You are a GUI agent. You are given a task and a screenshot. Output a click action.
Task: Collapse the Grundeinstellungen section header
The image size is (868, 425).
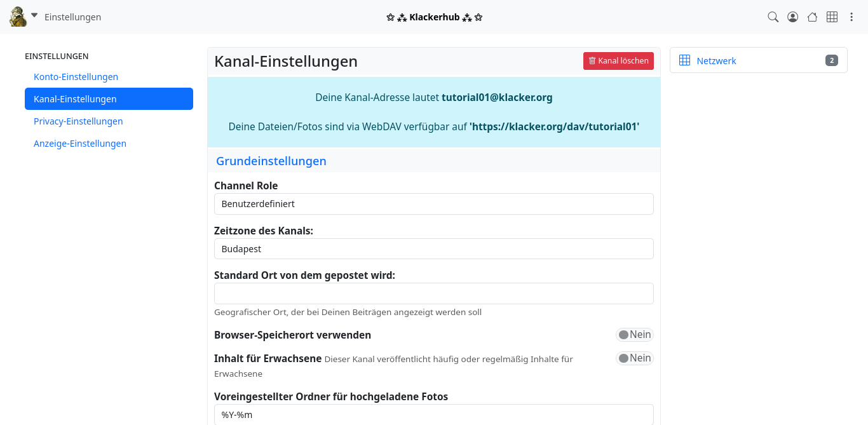click(x=271, y=161)
